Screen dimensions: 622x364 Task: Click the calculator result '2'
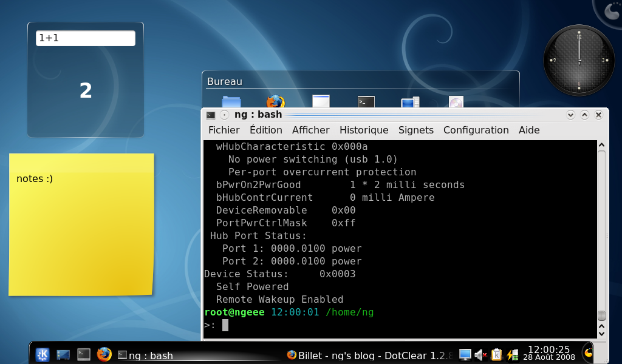tap(86, 90)
